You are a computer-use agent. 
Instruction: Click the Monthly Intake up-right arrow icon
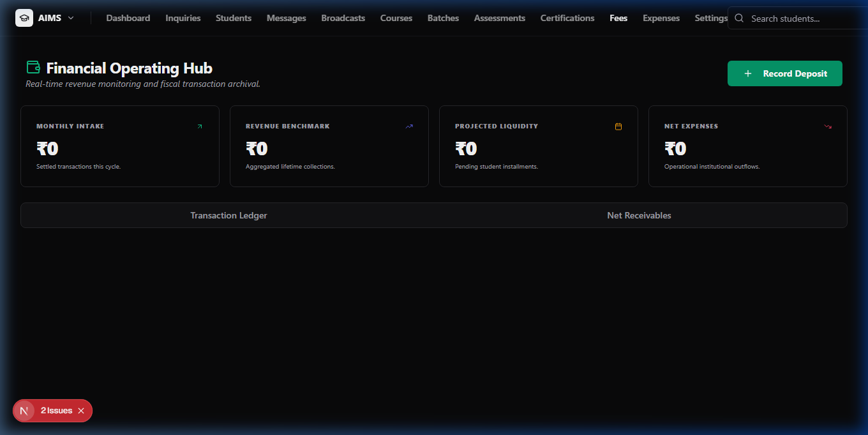tap(200, 126)
